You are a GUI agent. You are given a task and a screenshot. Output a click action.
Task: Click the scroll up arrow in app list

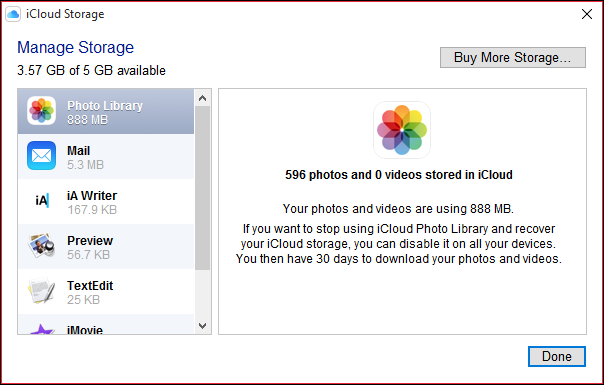coord(203,98)
